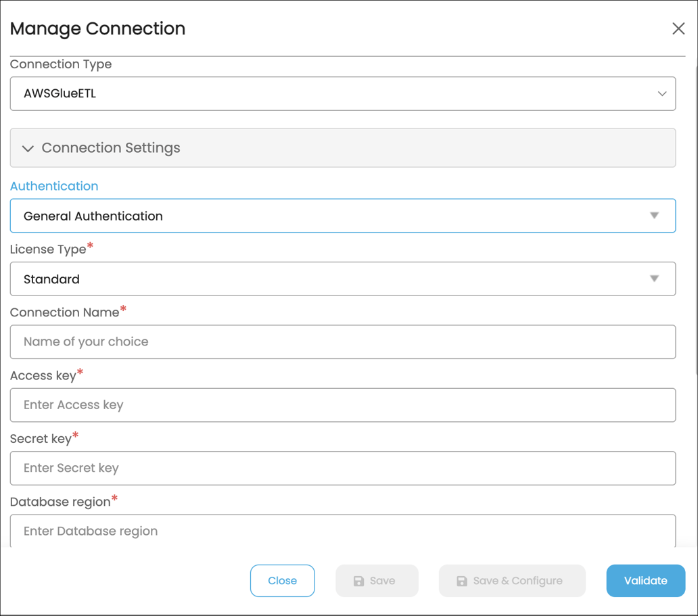Click the Enter Secret key field

click(x=343, y=468)
